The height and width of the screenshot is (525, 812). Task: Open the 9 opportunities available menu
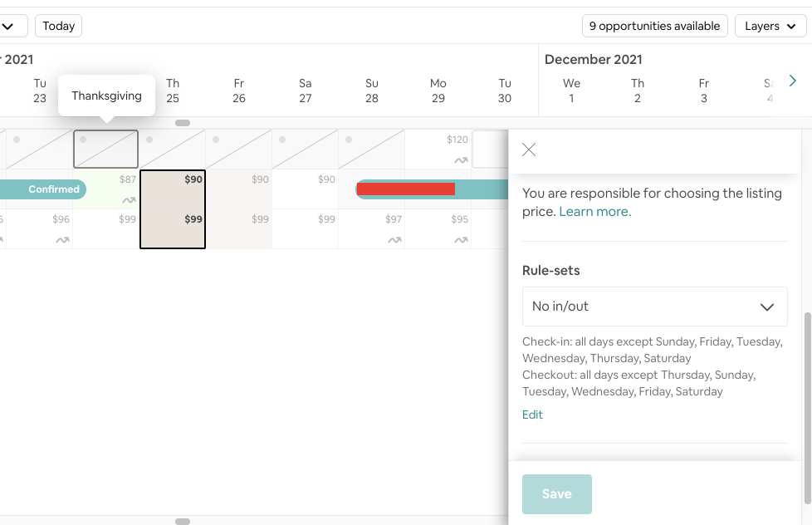[654, 26]
